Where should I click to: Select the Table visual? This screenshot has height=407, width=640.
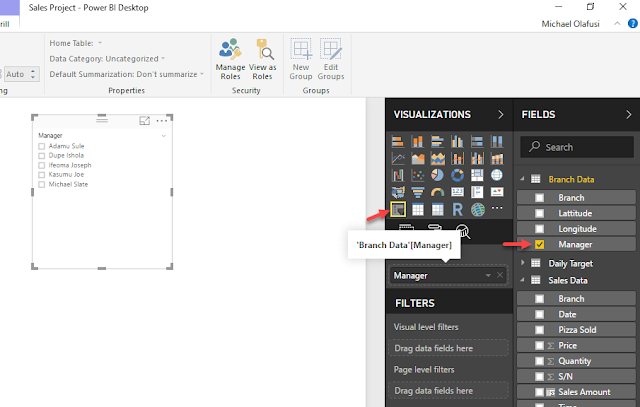click(418, 209)
